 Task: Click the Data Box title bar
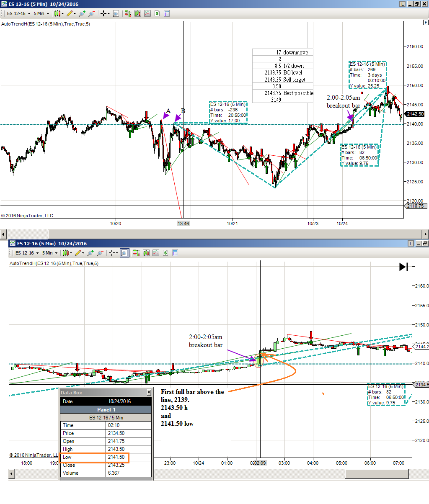106,393
